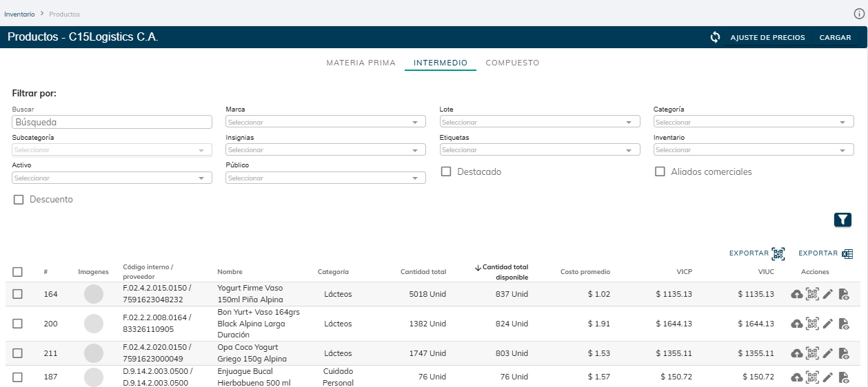
Task: Export the product list to Excel
Action: point(825,253)
